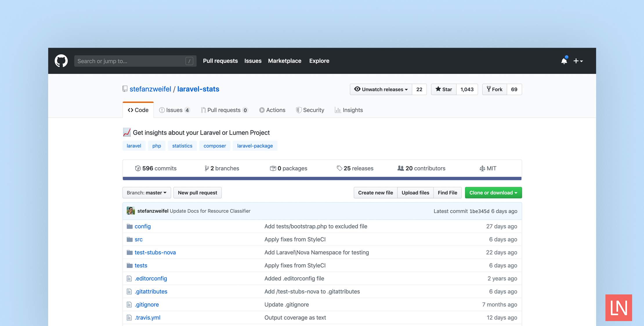Click the file icon for .gitignore
Image resolution: width=644 pixels, height=326 pixels.
(x=129, y=305)
